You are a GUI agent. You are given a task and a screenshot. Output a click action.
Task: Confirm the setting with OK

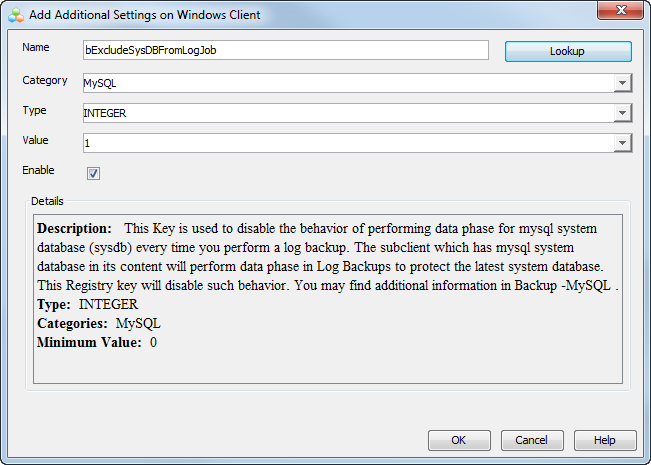coord(458,440)
